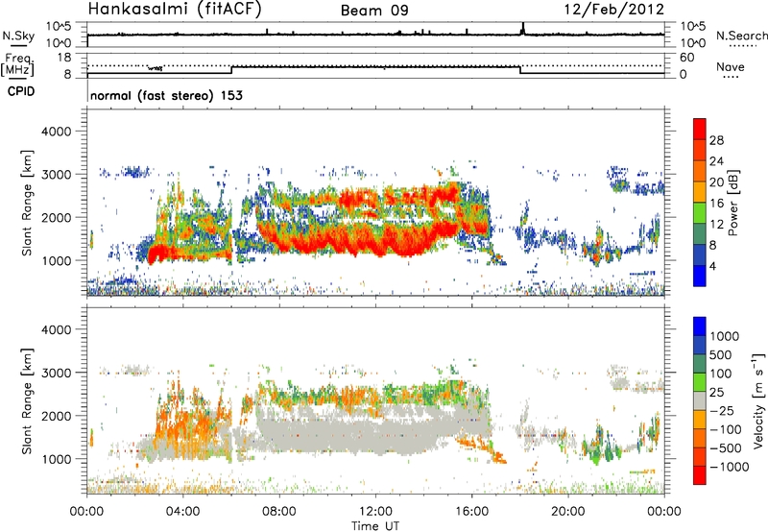Click the frequency step-up near 06:00
This screenshot has width=768, height=532.
231,70
